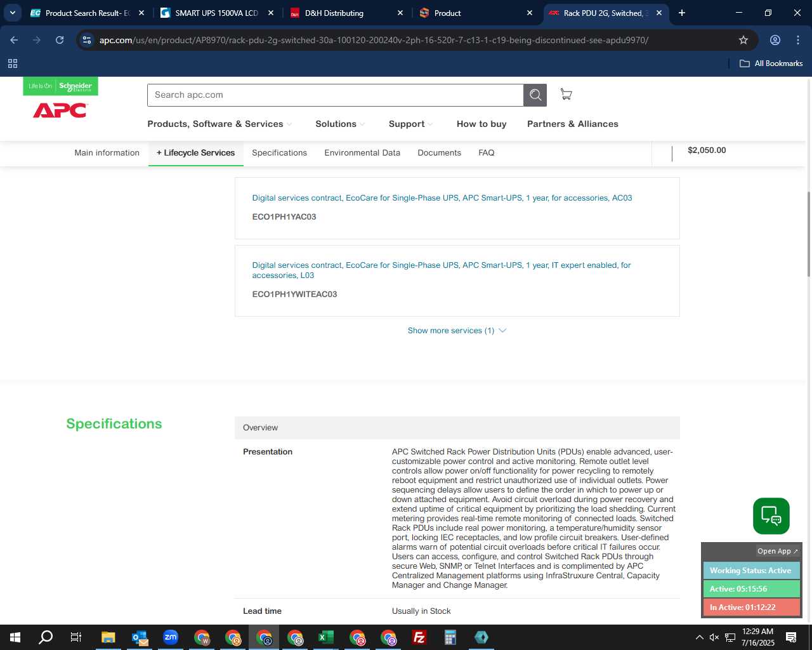Click the ECO1PH1YAC03 part number
The image size is (812, 650).
click(284, 217)
